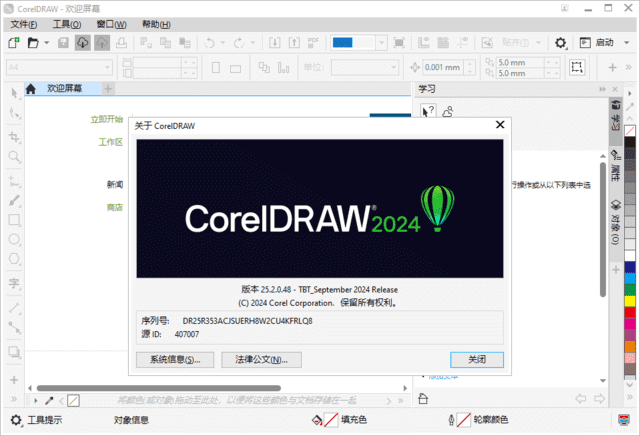This screenshot has height=436, width=640.
Task: Switch to the 属性 docker tab
Action: pyautogui.click(x=616, y=166)
